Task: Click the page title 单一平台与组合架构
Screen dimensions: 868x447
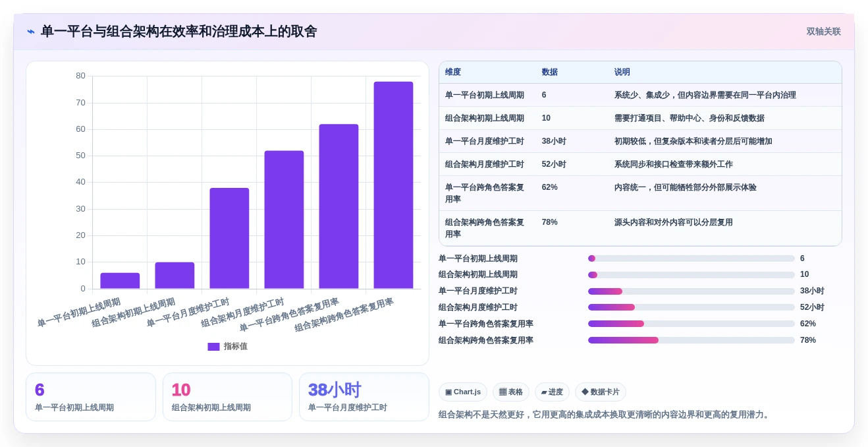Action: 178,32
